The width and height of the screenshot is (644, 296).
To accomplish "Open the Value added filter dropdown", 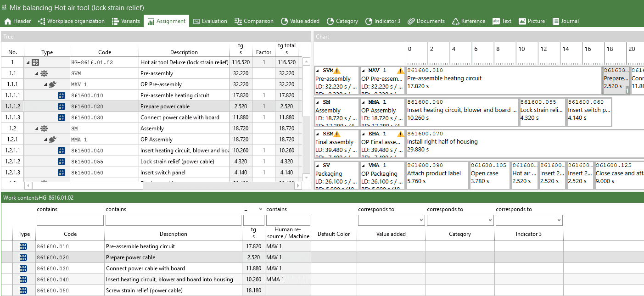I will pyautogui.click(x=420, y=221).
